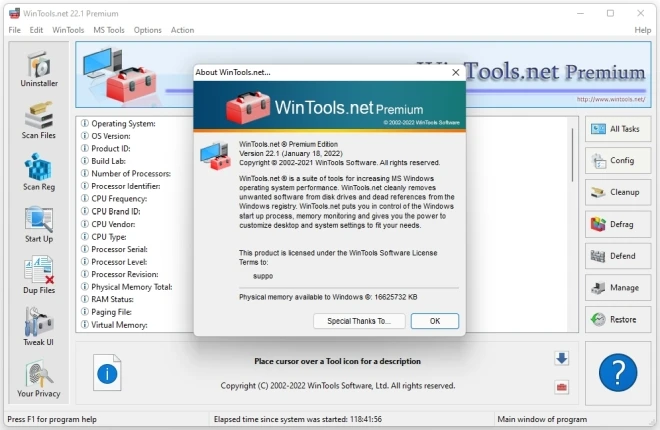Minimize the WinTools.net window
Screen dimensions: 660x430
click(x=580, y=13)
